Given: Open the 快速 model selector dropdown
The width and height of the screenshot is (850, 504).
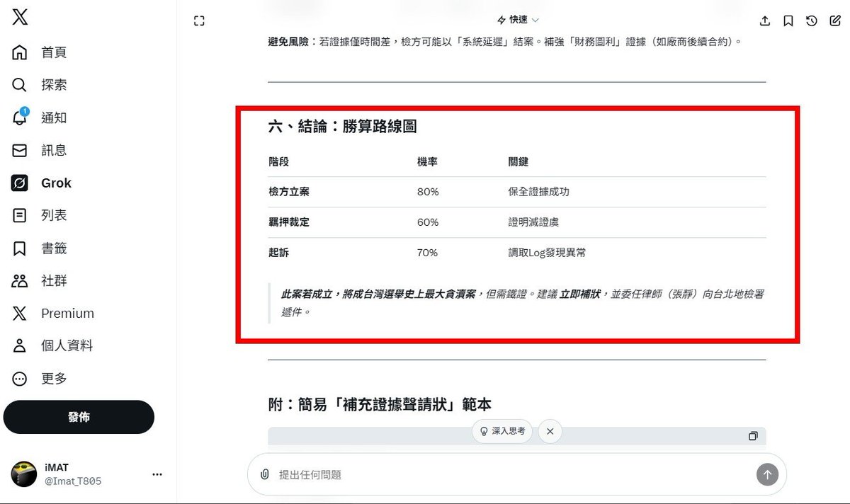Looking at the screenshot, I should point(516,20).
